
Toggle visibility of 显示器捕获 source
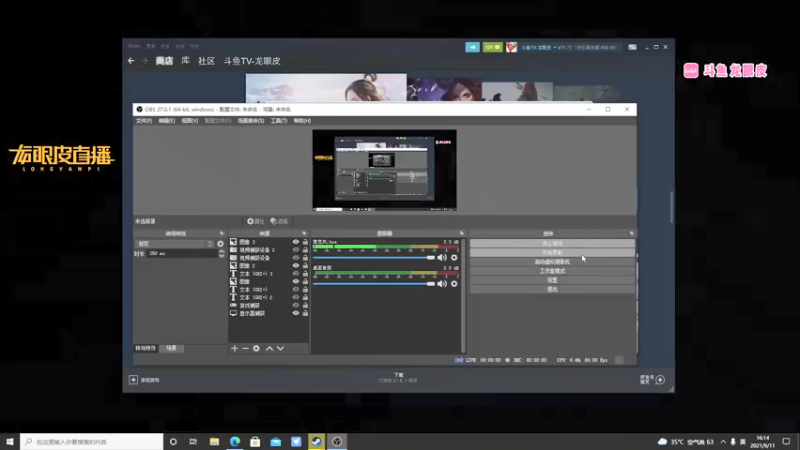[296, 313]
